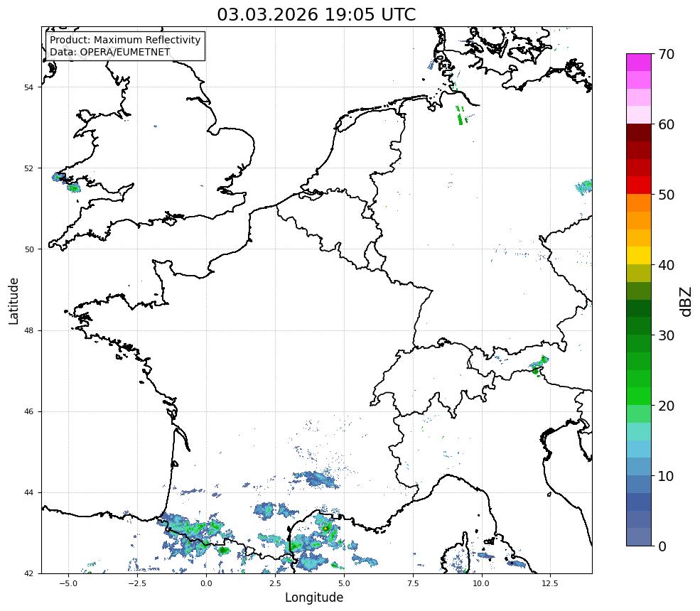The image size is (700, 611).
Task: Click the title '03.03.2026 19:05 UTC'
Action: 316,14
